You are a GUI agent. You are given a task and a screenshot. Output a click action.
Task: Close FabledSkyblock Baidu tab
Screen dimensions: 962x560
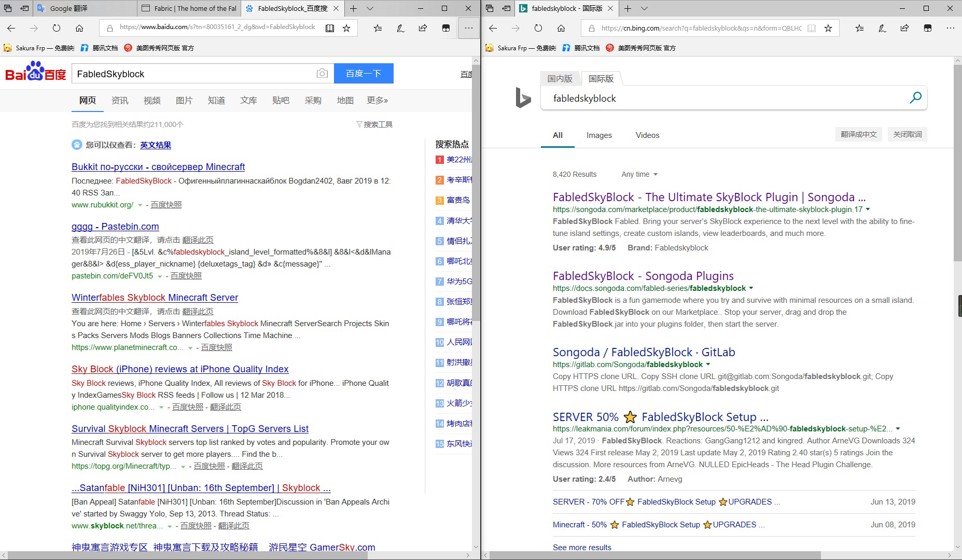point(336,8)
